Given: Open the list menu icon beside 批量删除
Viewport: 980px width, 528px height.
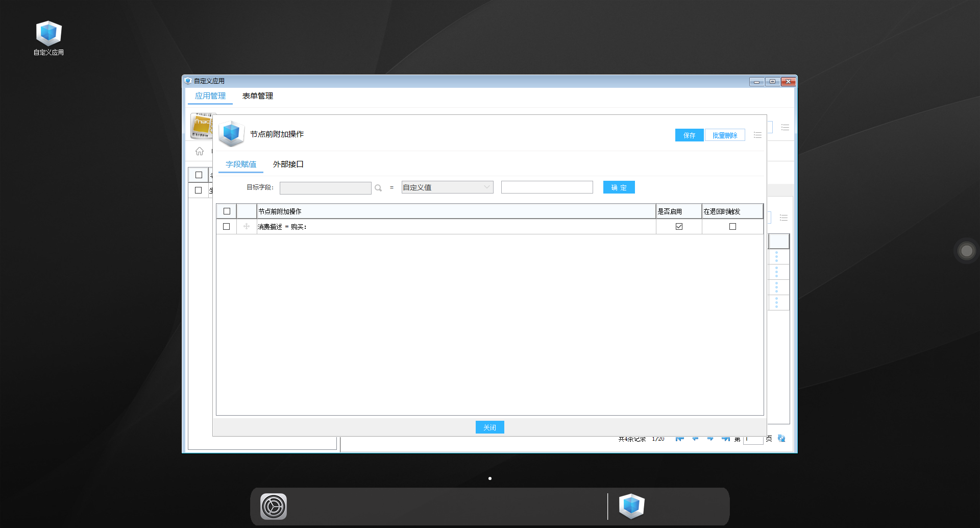Looking at the screenshot, I should [x=757, y=135].
